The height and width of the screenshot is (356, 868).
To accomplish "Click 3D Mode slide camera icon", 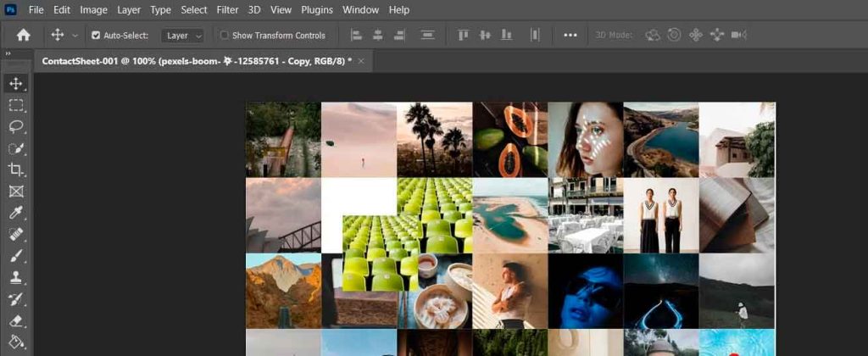I will tap(717, 36).
